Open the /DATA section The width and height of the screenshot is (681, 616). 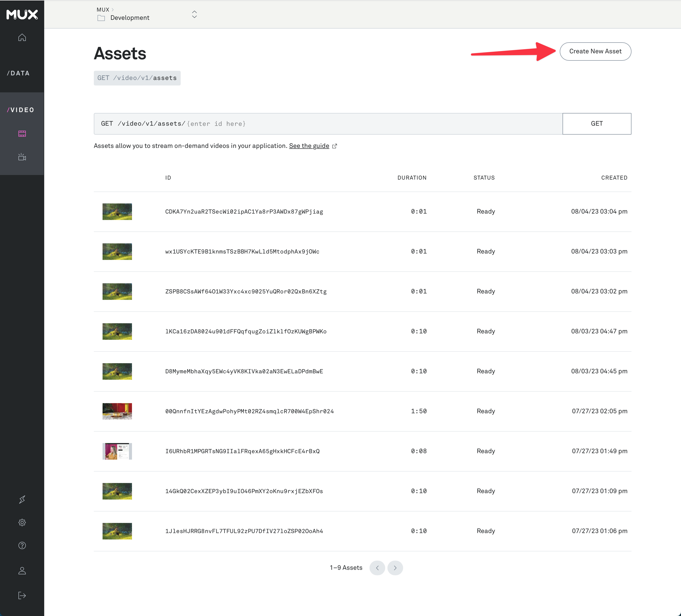[x=19, y=73]
